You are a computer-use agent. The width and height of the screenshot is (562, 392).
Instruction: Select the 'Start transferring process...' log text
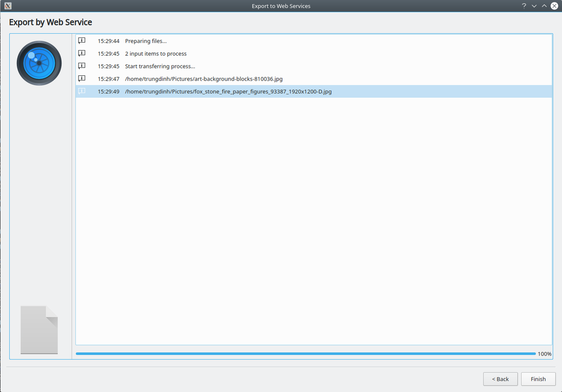[x=160, y=67]
